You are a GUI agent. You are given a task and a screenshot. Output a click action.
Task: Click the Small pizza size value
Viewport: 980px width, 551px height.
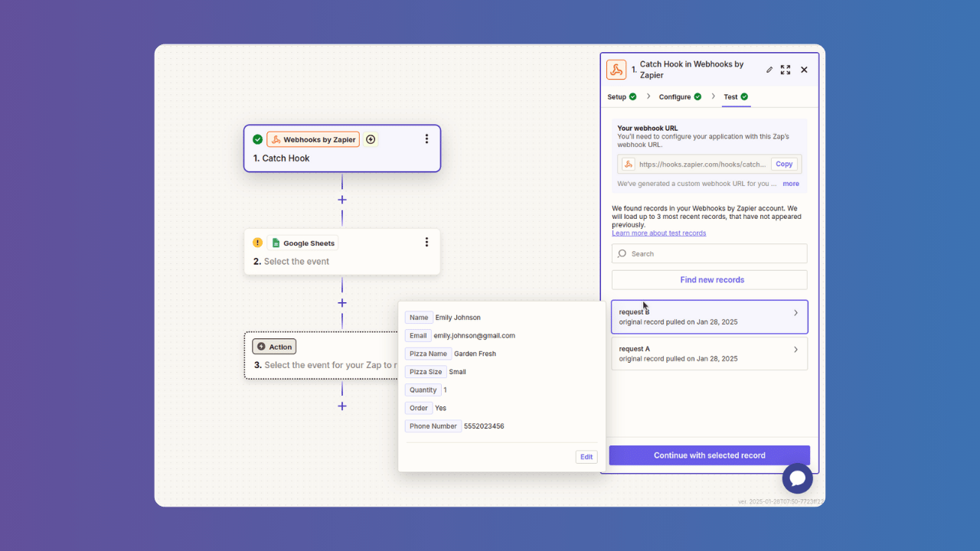458,372
